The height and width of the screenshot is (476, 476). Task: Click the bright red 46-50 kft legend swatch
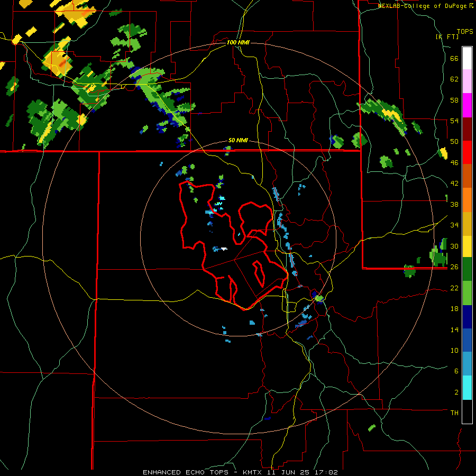[x=467, y=152]
